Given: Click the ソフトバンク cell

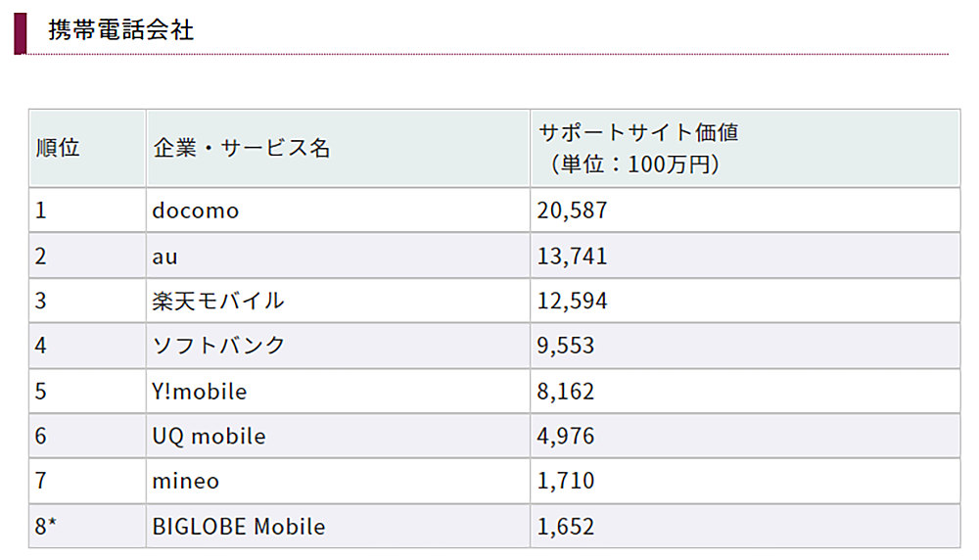Looking at the screenshot, I should (218, 346).
